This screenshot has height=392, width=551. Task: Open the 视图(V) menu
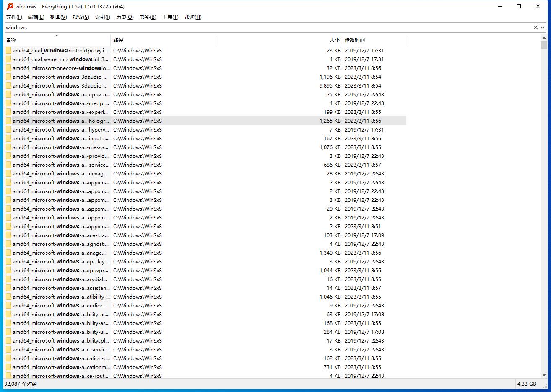pyautogui.click(x=58, y=17)
